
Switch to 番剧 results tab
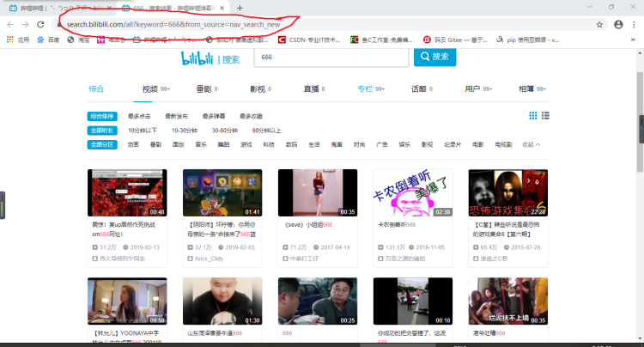pyautogui.click(x=204, y=88)
